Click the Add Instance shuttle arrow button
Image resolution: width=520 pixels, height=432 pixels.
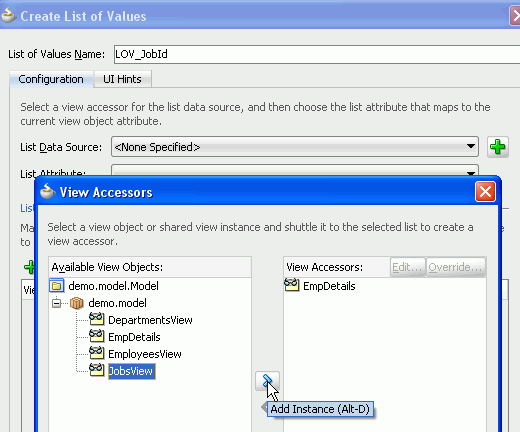(267, 381)
